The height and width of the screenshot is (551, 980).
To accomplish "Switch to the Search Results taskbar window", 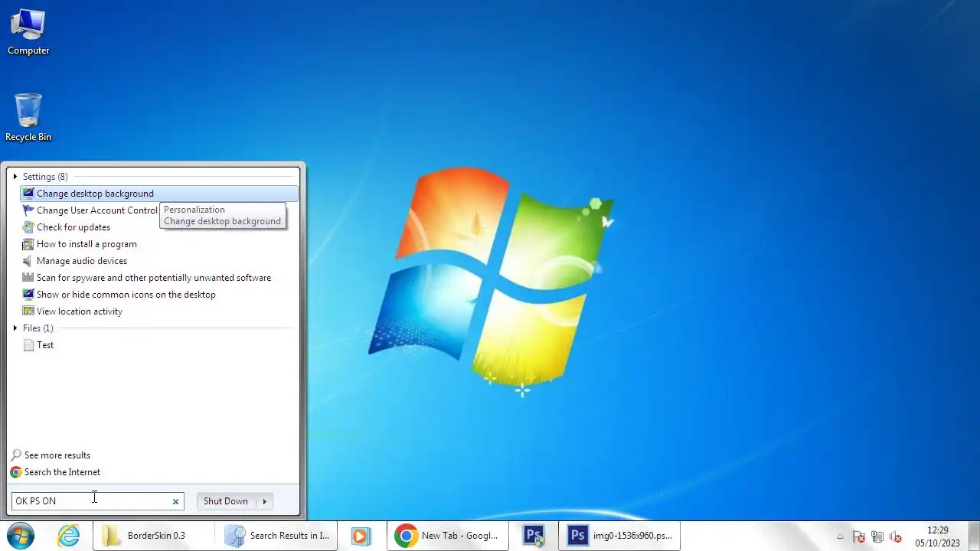I will pos(276,535).
